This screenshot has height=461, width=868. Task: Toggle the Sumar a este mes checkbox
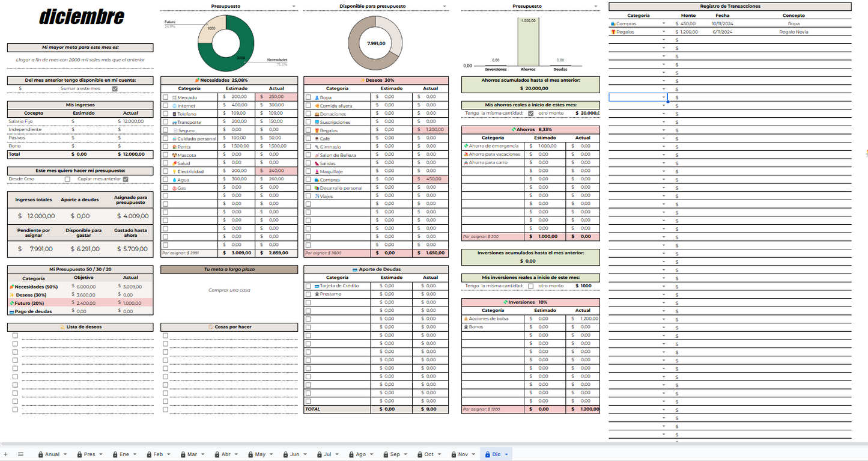(115, 88)
